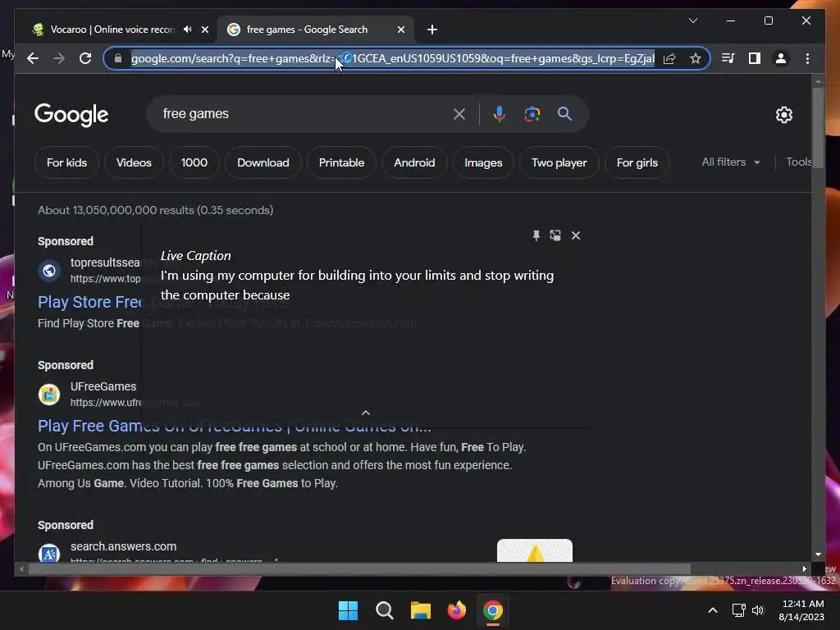The height and width of the screenshot is (630, 840).
Task: Select the Download filter chip
Action: (x=263, y=162)
